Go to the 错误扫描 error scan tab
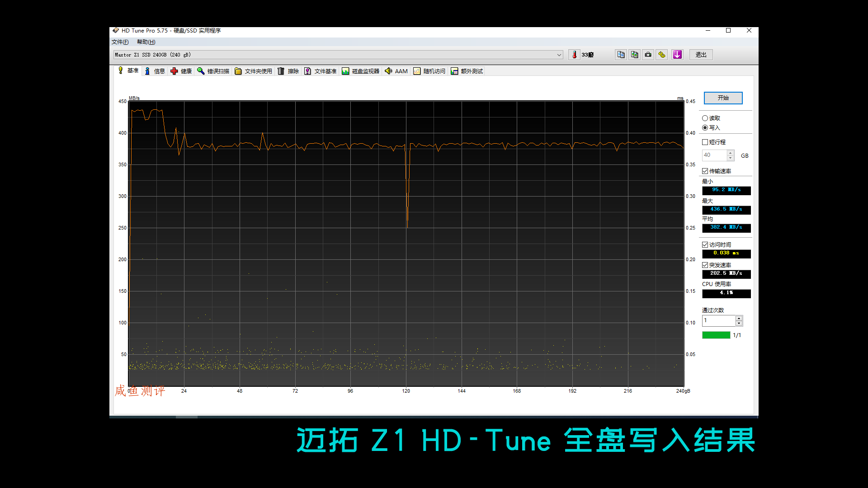The image size is (868, 488). (x=213, y=71)
